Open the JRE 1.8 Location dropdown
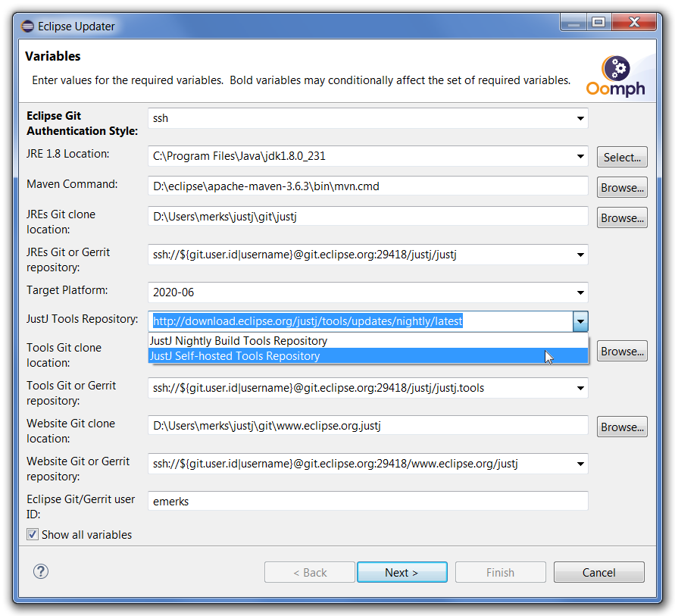 click(x=580, y=157)
